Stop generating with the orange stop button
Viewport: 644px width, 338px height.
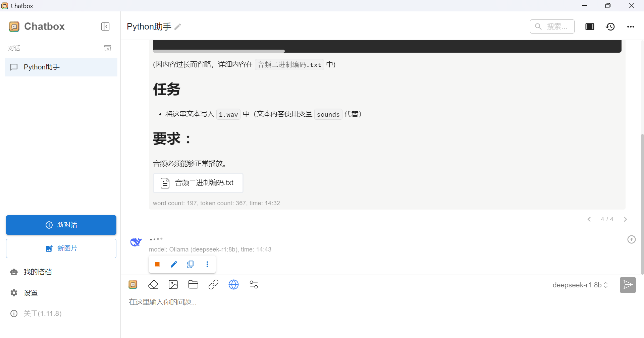[157, 264]
